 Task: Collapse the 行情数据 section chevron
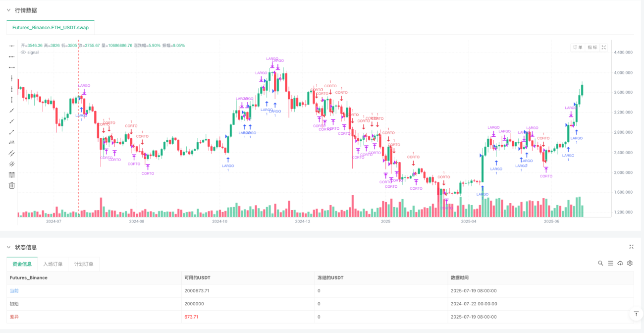point(8,10)
